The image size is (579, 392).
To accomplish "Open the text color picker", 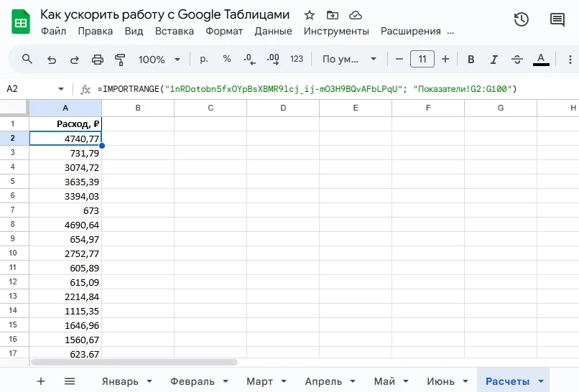I will click(x=542, y=59).
